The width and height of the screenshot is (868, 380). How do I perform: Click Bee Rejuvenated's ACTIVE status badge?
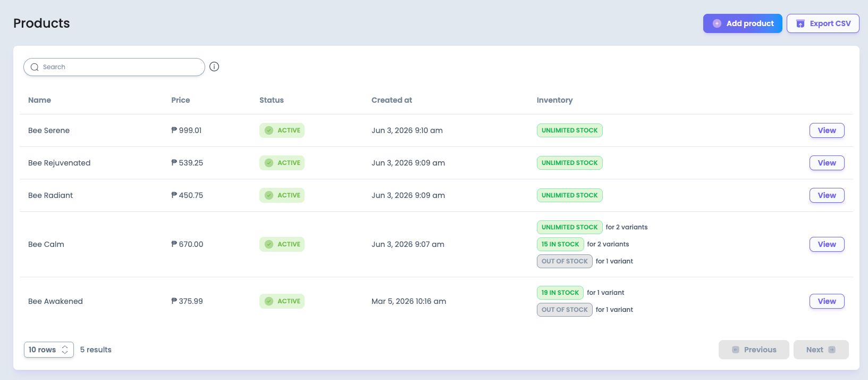[x=282, y=163]
